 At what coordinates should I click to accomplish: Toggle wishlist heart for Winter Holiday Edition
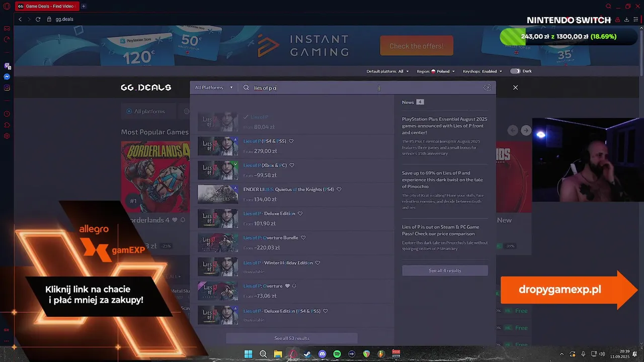point(317,263)
